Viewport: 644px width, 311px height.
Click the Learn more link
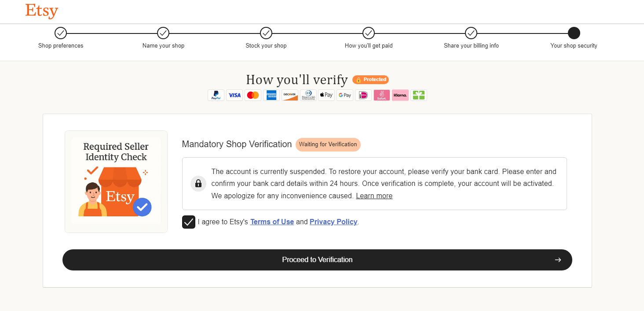point(374,196)
